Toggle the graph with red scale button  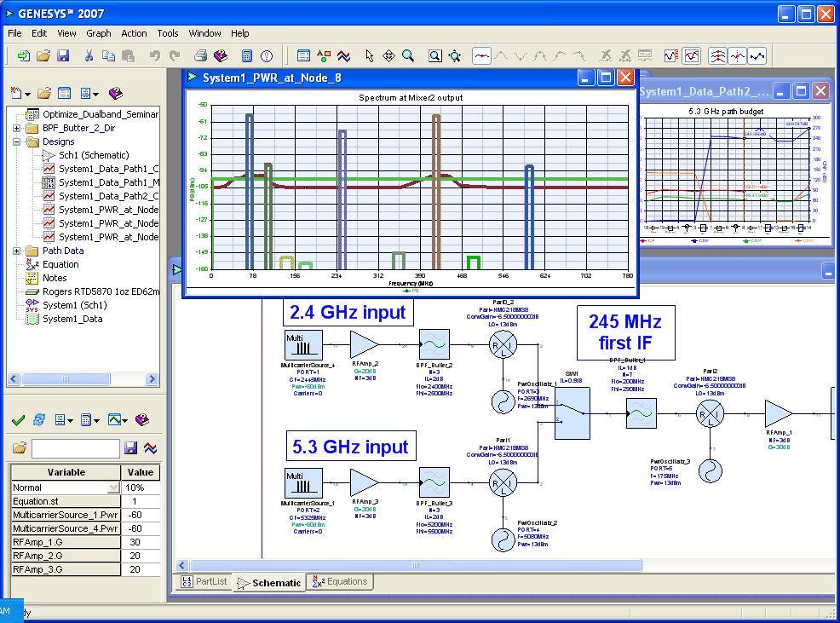coord(670,55)
